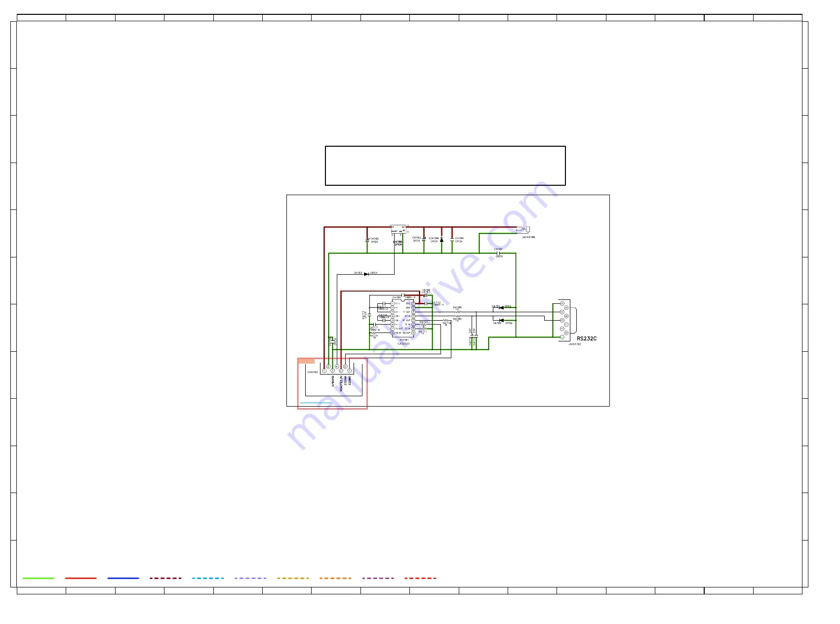Select pin 5 of connector CN4702

pyautogui.click(x=341, y=371)
